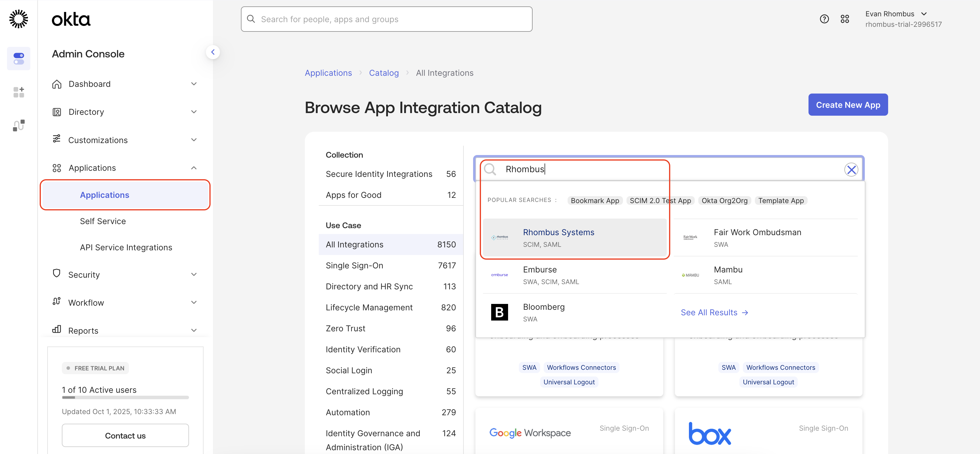
Task: Filter by Lifecycle Management use case
Action: (391, 307)
